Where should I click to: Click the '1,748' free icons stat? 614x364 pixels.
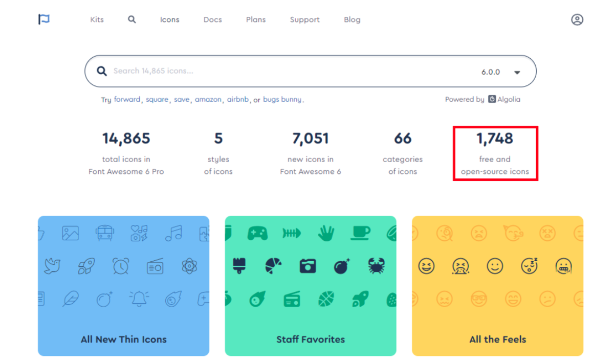495,138
